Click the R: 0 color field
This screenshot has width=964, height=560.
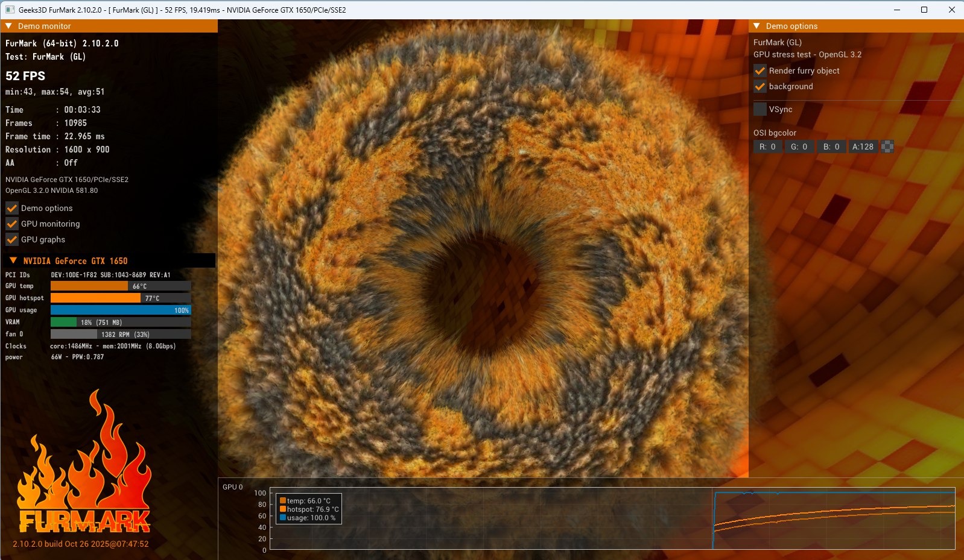[768, 146]
